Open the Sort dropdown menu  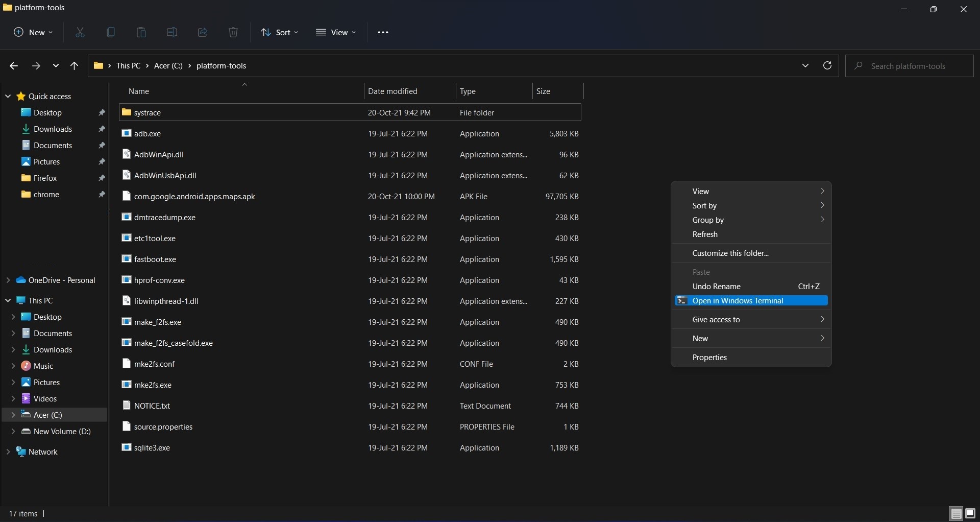(280, 33)
